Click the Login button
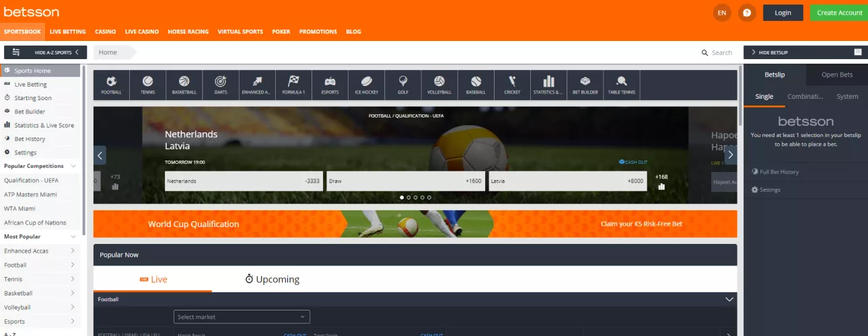 [783, 13]
